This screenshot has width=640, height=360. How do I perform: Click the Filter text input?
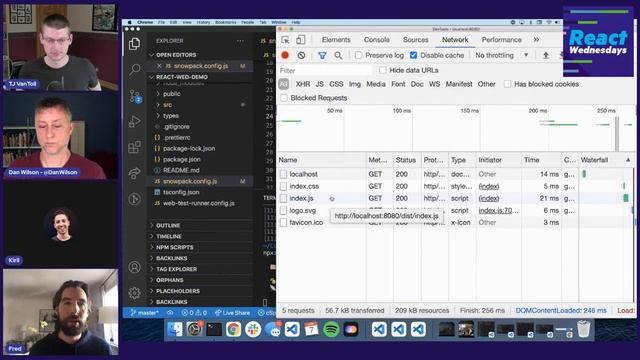(325, 71)
